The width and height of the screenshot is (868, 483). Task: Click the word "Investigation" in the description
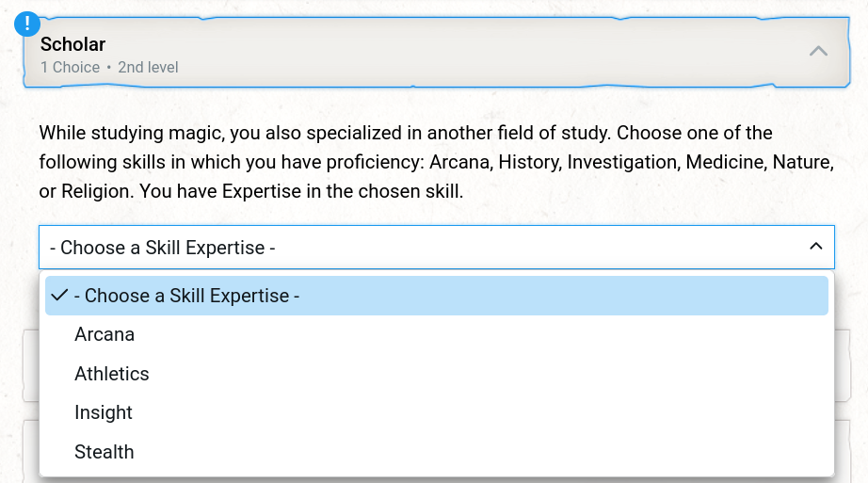point(620,162)
